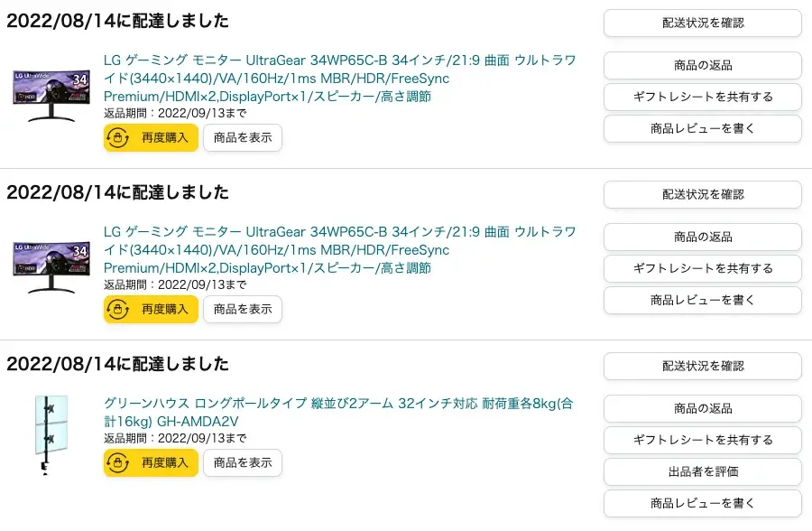Check 配送状況を確認 for the monitor arm order

pyautogui.click(x=703, y=366)
